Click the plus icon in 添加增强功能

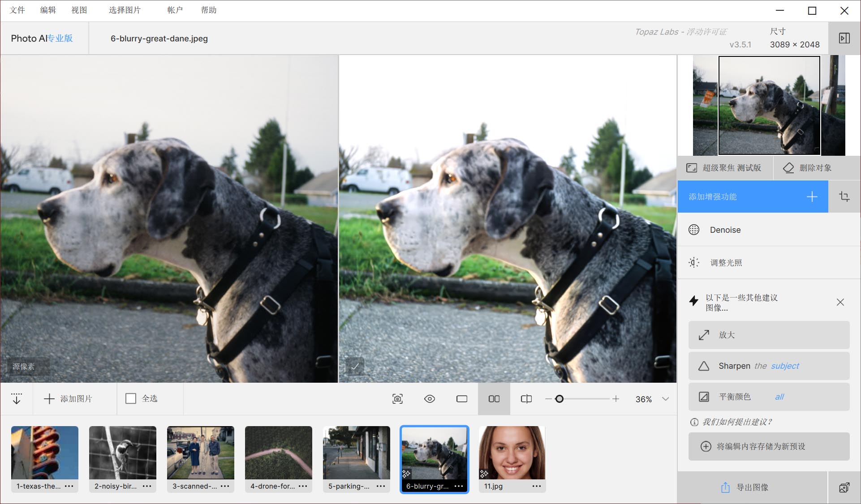[812, 196]
